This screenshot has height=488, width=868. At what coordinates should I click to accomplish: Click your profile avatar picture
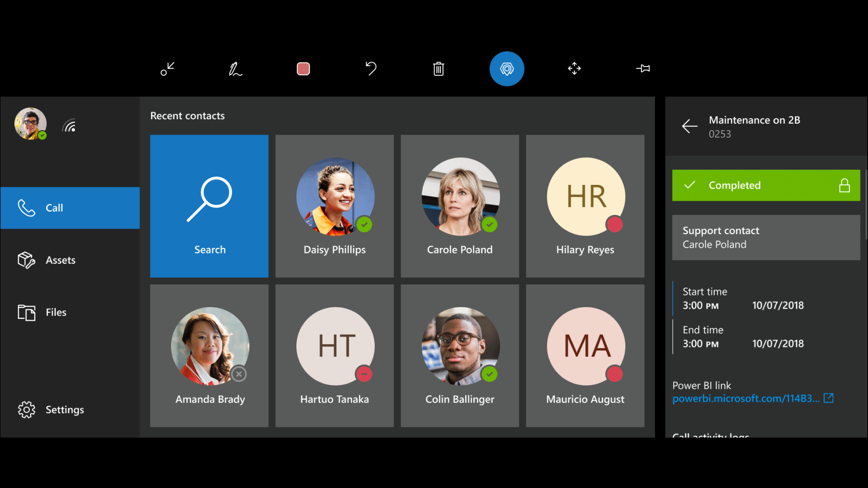point(31,124)
